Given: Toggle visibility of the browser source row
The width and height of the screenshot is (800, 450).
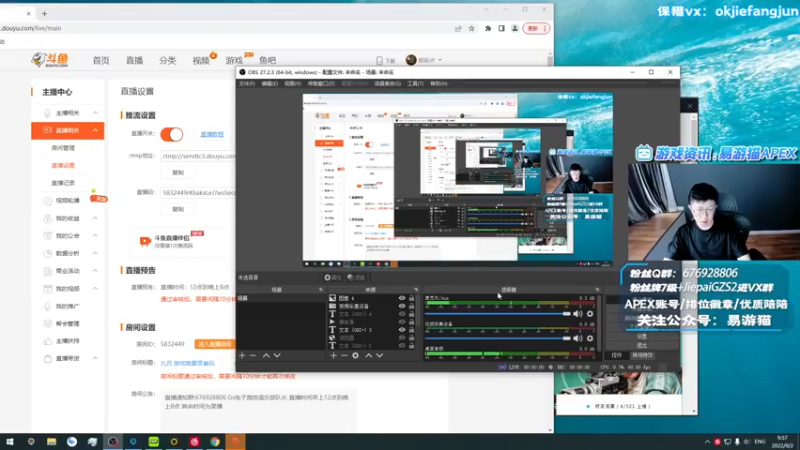Looking at the screenshot, I should [x=402, y=338].
